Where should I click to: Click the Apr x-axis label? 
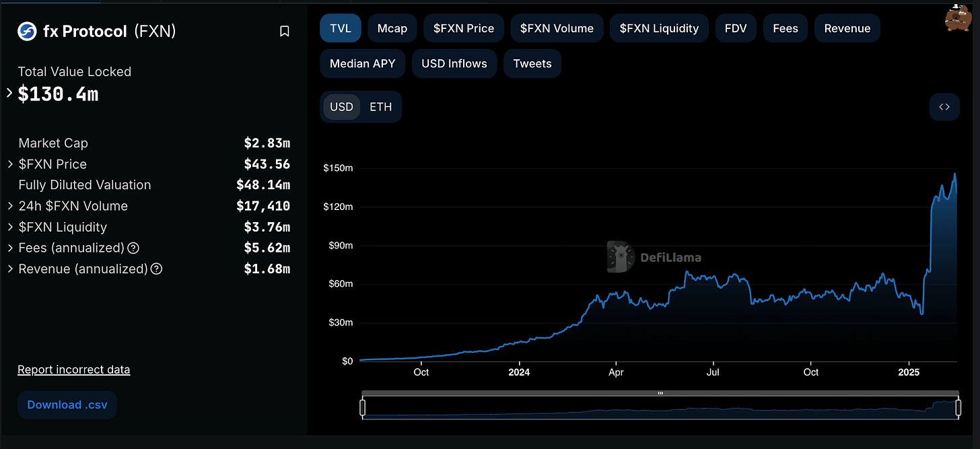pos(615,372)
